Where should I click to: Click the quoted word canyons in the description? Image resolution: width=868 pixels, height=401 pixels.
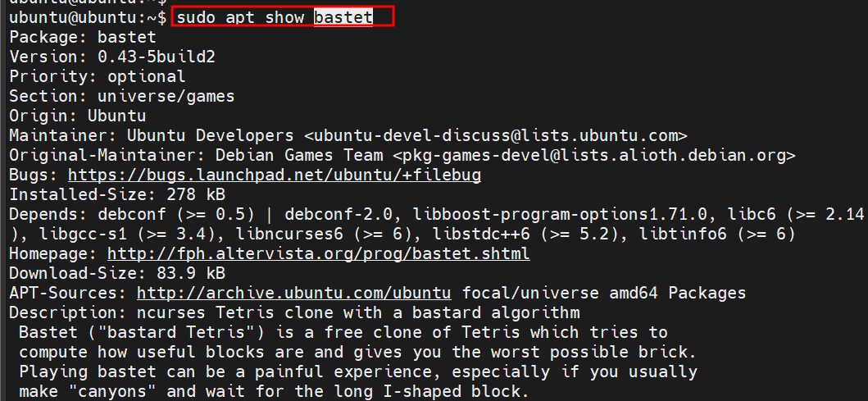pos(107,391)
